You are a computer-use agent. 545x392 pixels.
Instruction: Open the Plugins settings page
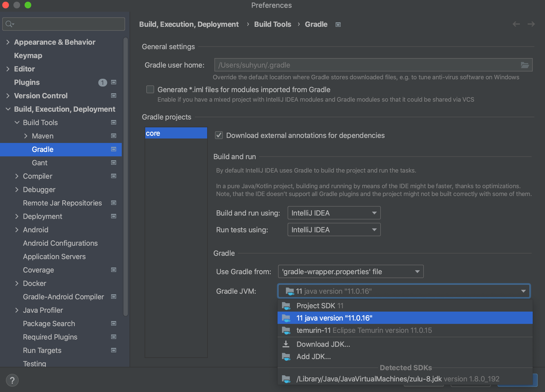tap(27, 82)
